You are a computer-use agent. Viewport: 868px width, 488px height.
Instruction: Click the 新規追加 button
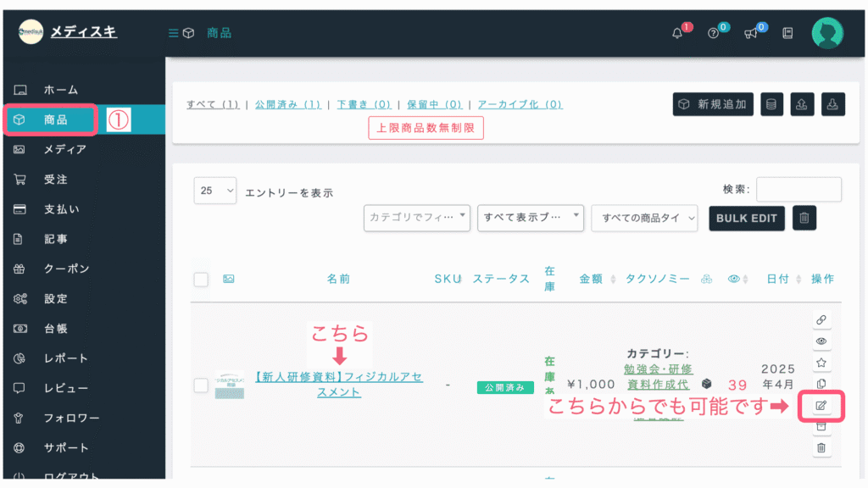pos(713,104)
